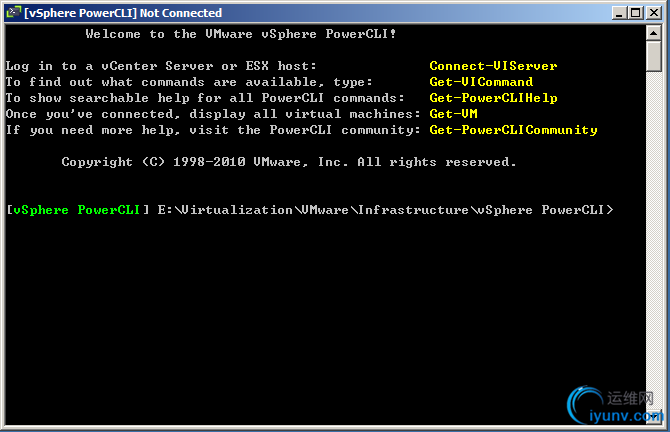Click the VMware copyright notice line
Viewport: 670px width, 432px height.
pyautogui.click(x=289, y=162)
